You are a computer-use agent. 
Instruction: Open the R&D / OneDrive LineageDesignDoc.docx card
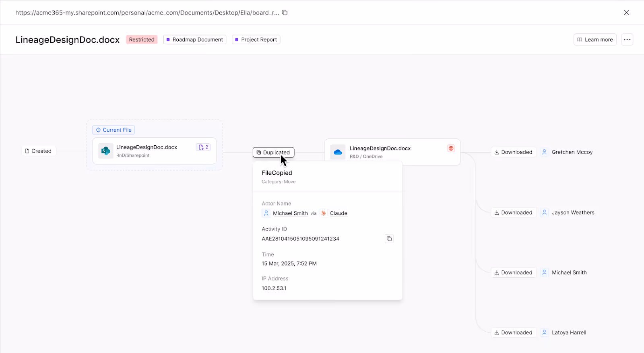(392, 152)
